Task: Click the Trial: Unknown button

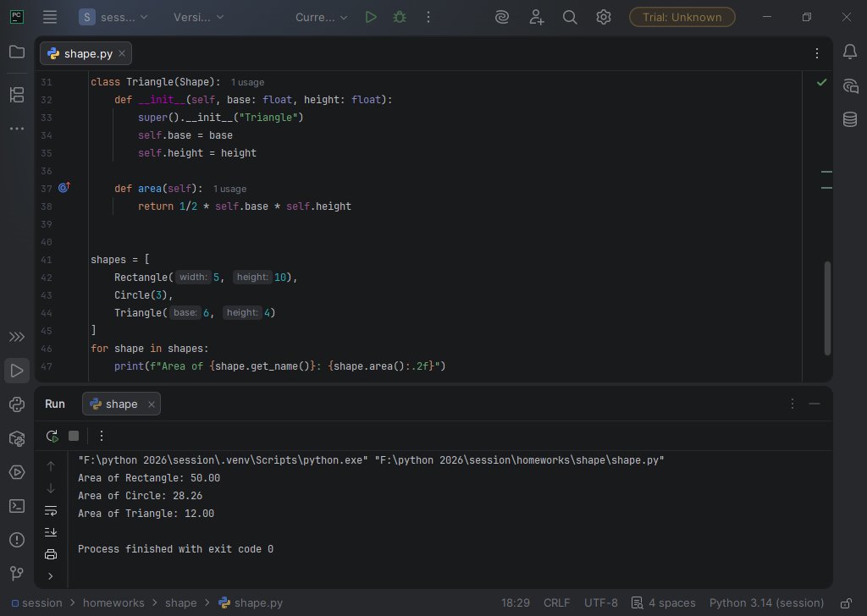Action: [682, 17]
